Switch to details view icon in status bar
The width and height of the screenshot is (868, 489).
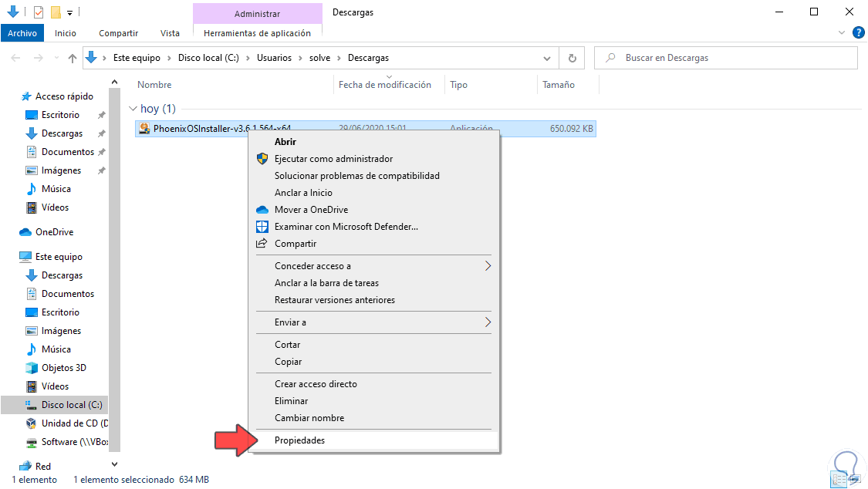[x=839, y=480]
